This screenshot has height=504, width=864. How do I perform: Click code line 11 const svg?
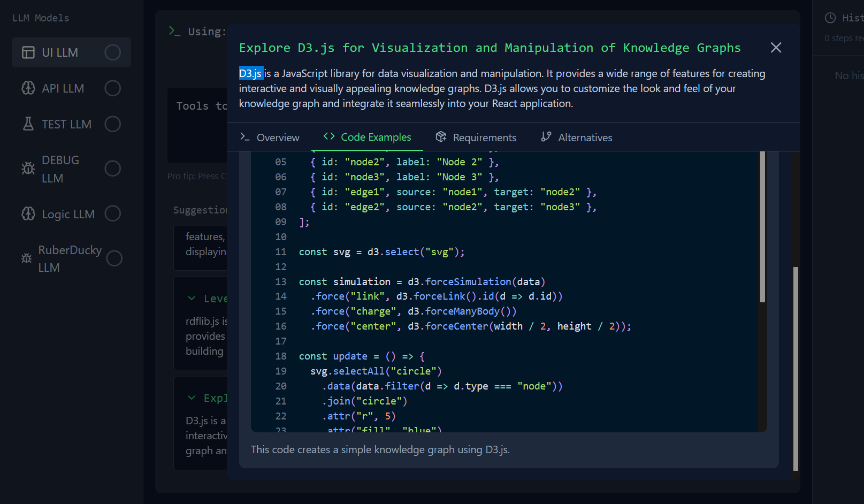(381, 252)
